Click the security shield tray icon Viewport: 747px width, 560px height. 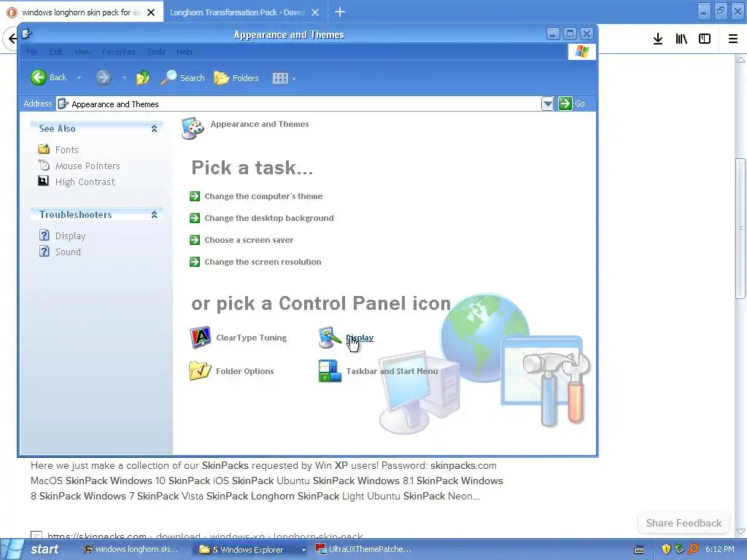[666, 549]
